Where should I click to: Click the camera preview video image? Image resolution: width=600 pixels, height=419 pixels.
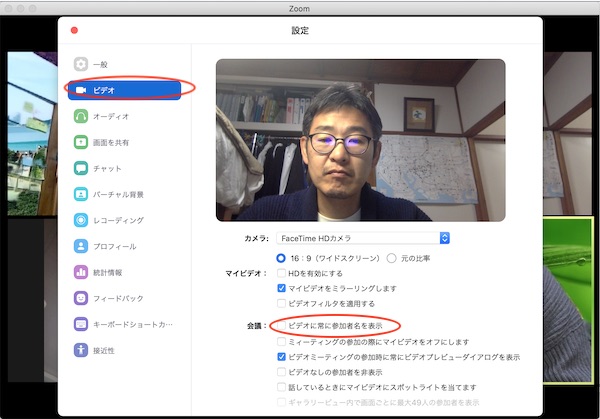pyautogui.click(x=360, y=140)
